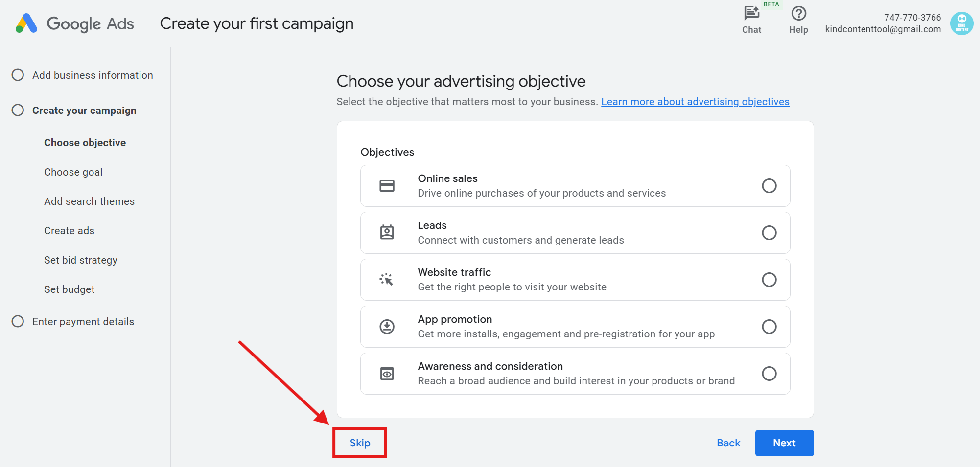Open Learn more about advertising objectives link
This screenshot has height=467, width=980.
pos(695,102)
